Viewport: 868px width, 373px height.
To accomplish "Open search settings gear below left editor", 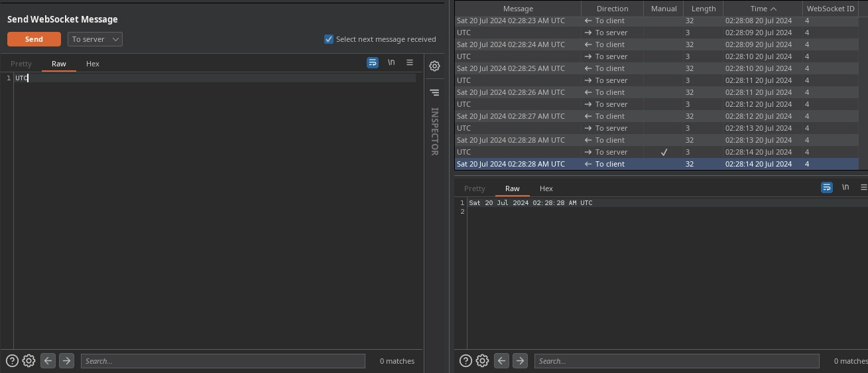I will 29,361.
